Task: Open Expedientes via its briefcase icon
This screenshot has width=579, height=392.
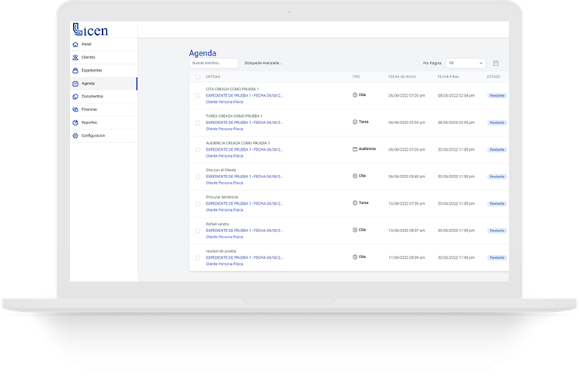Action: 75,70
